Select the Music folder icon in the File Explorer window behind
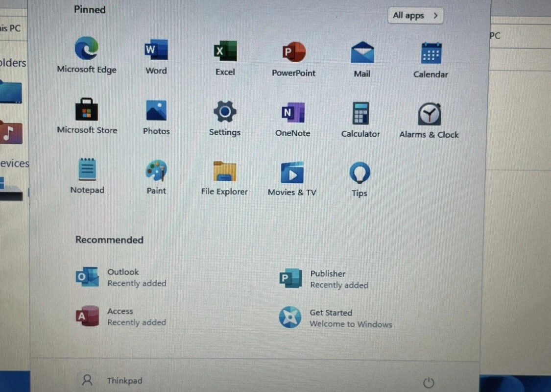551x392 pixels. [x=11, y=133]
